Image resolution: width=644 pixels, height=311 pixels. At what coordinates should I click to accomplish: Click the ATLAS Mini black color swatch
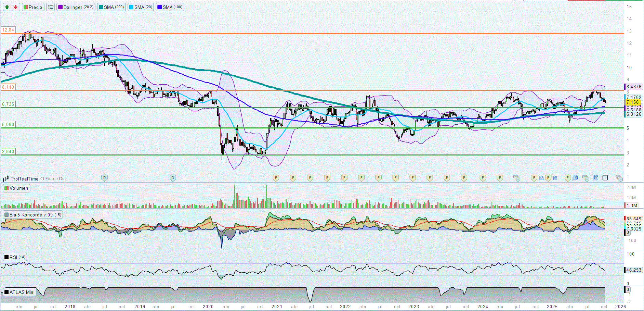point(6,292)
